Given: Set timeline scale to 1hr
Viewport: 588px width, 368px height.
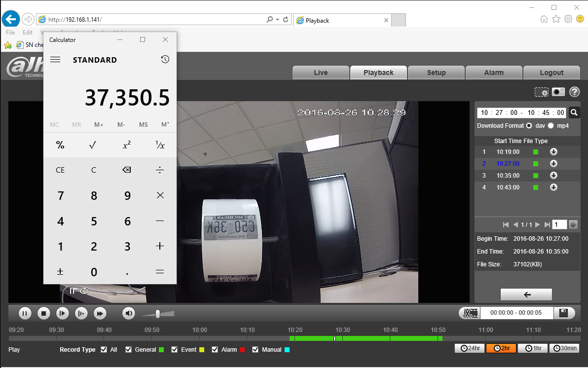Looking at the screenshot, I should (533, 348).
